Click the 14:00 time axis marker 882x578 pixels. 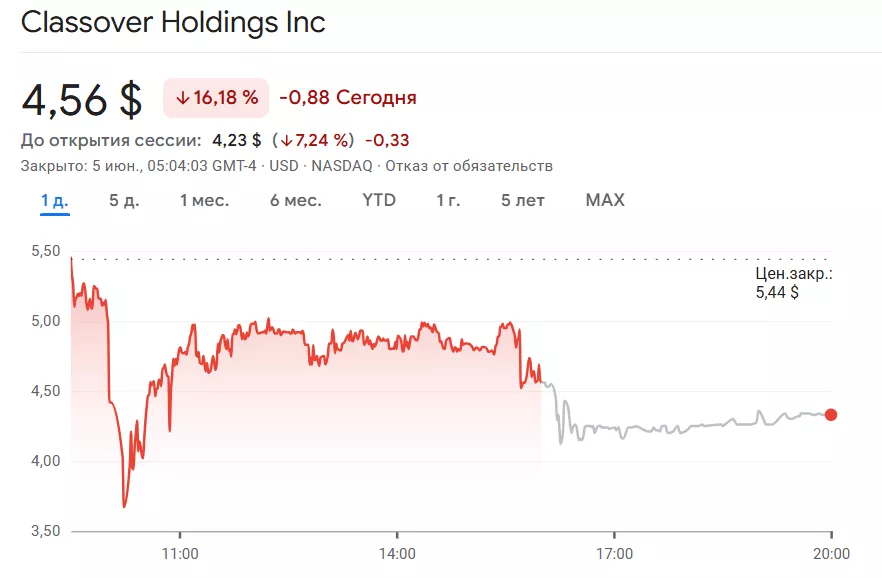[397, 553]
